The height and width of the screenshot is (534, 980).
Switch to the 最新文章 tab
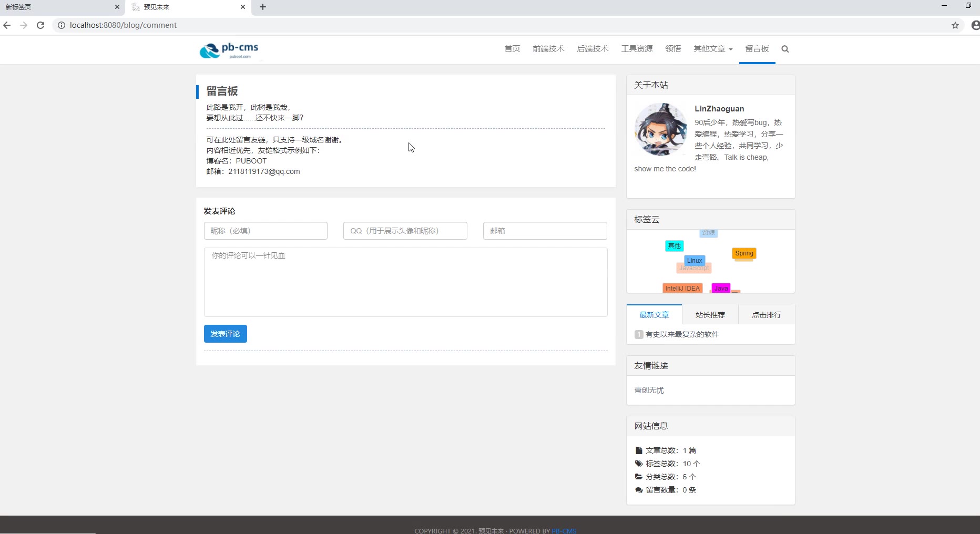point(654,315)
